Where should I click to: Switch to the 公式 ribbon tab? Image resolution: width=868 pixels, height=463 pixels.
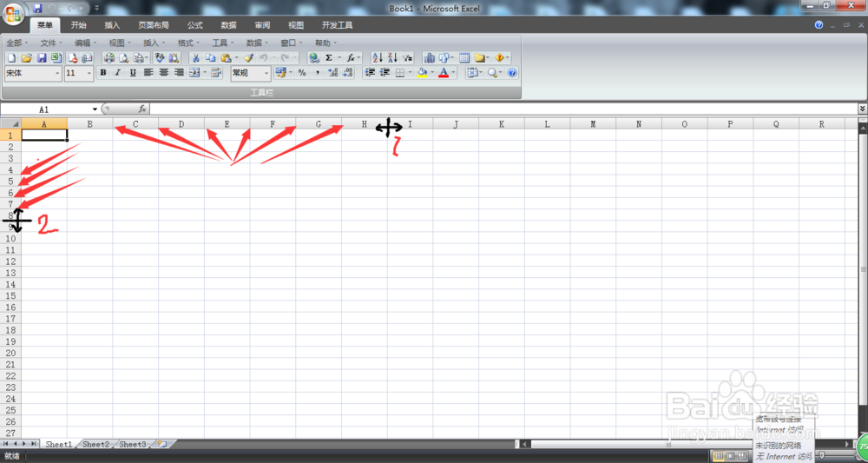(194, 25)
